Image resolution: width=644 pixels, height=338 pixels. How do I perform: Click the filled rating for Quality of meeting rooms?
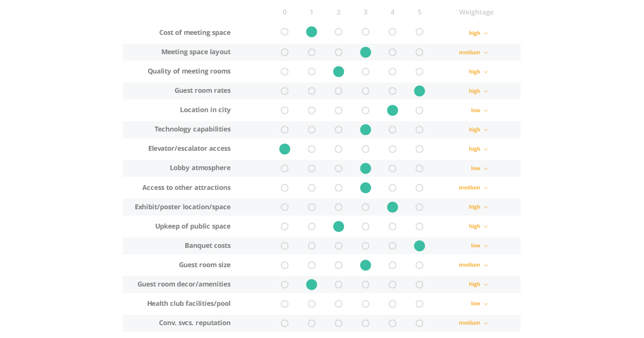click(x=339, y=71)
